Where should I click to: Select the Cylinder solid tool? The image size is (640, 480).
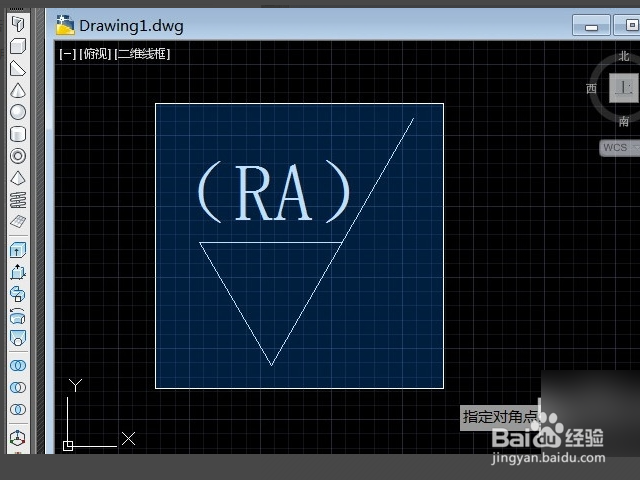click(x=18, y=134)
